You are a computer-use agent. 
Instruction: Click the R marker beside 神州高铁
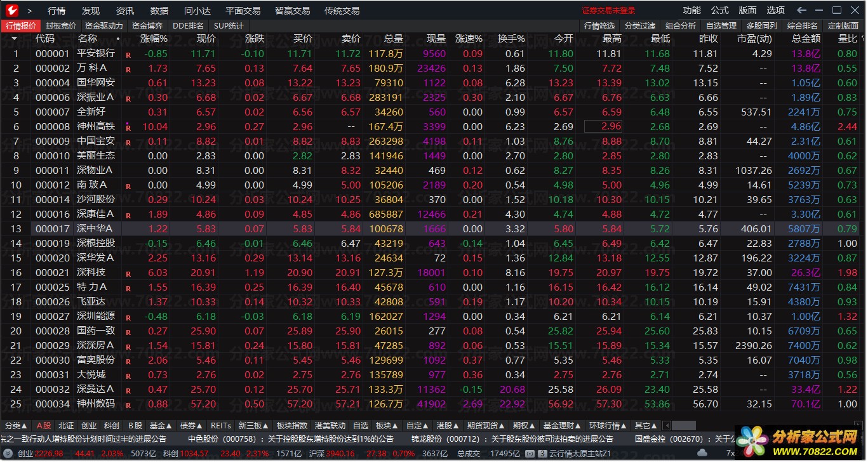[129, 128]
